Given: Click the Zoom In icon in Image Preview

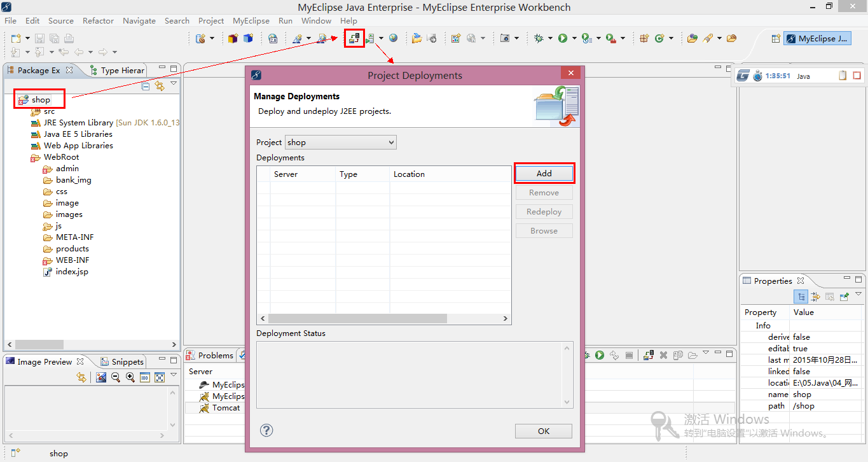Looking at the screenshot, I should pyautogui.click(x=130, y=377).
